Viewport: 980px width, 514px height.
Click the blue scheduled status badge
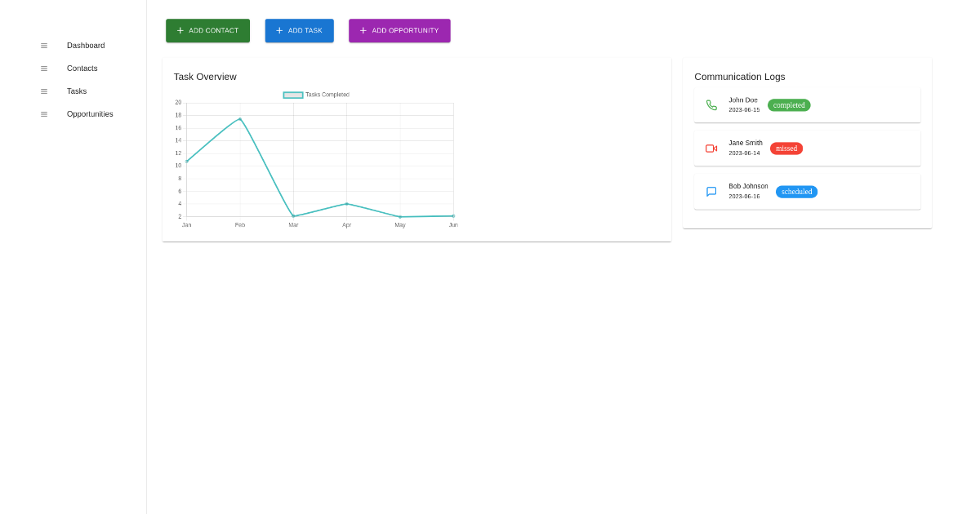coord(796,192)
